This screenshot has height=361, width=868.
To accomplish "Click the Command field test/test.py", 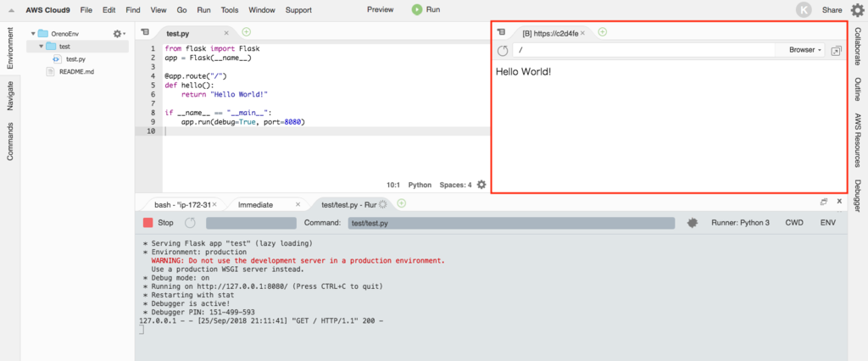I will [511, 223].
